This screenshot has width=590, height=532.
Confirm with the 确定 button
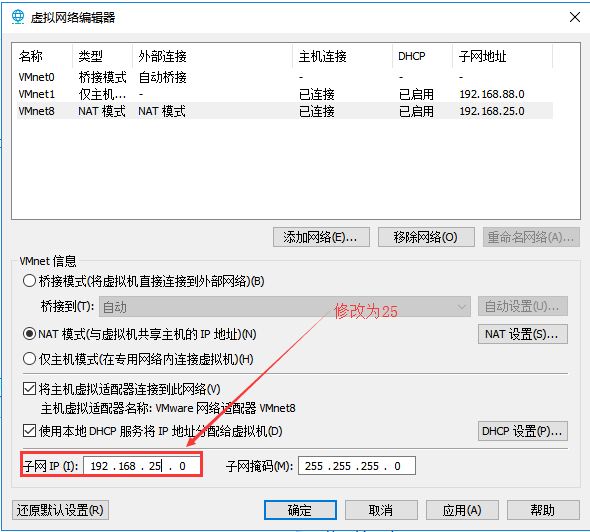300,510
